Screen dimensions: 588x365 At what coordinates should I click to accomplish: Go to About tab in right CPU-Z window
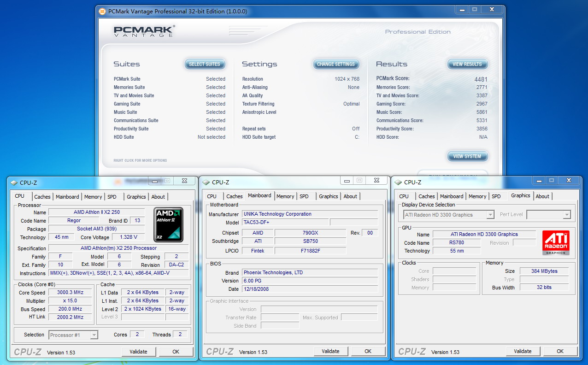(x=542, y=196)
